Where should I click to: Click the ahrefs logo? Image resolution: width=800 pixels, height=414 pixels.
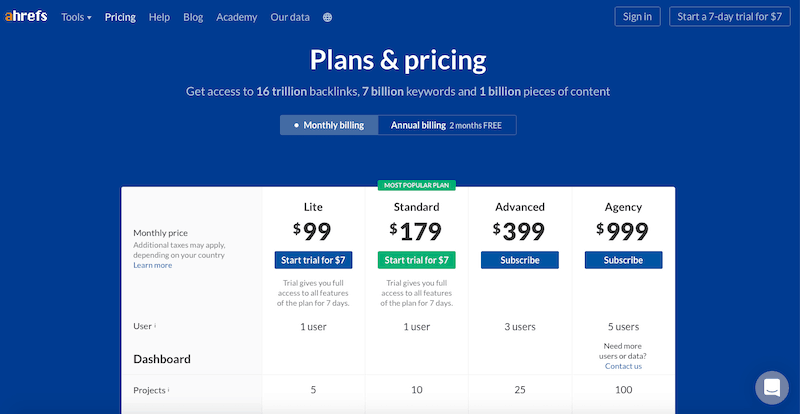(x=26, y=17)
